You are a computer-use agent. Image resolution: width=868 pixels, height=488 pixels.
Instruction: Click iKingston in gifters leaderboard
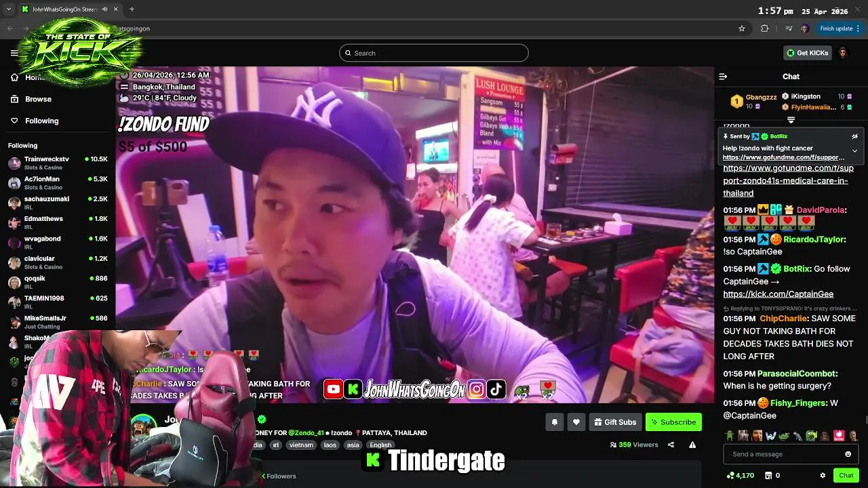(806, 97)
